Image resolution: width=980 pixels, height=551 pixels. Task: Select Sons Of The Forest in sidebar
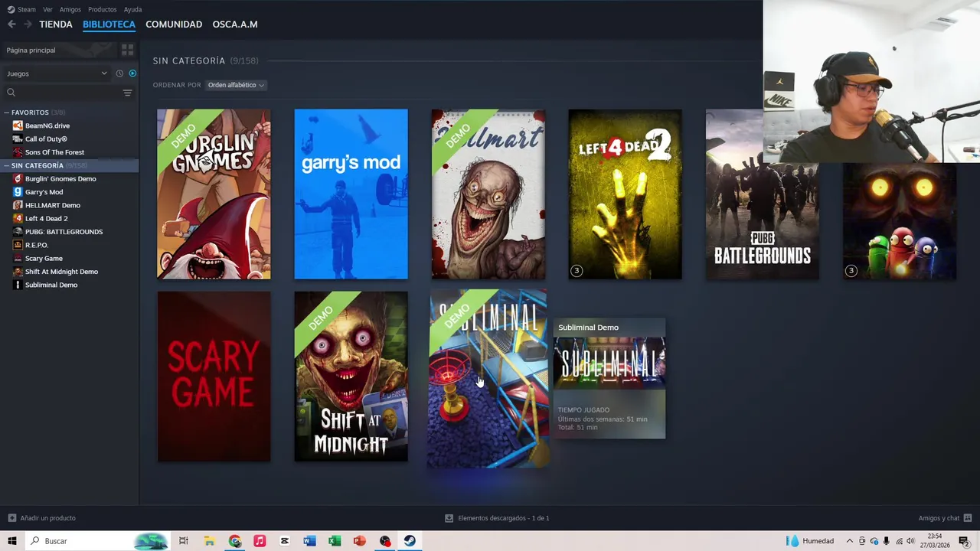[x=54, y=152]
